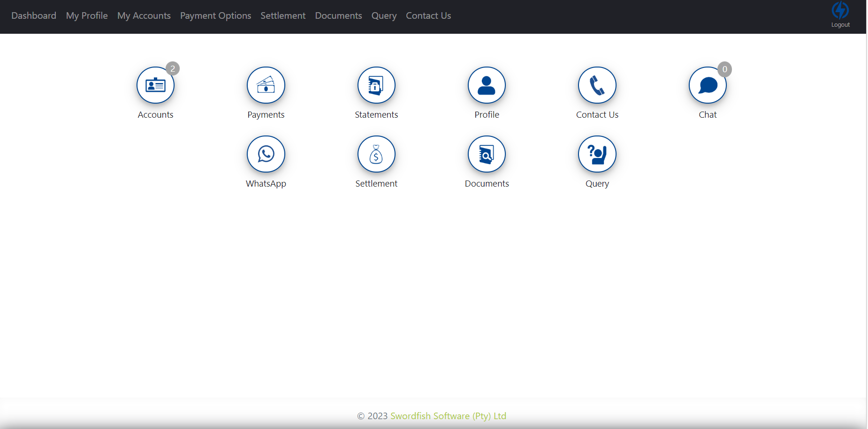Open Documents from the top navigation bar
Viewport: 868px width, 429px height.
click(x=338, y=15)
